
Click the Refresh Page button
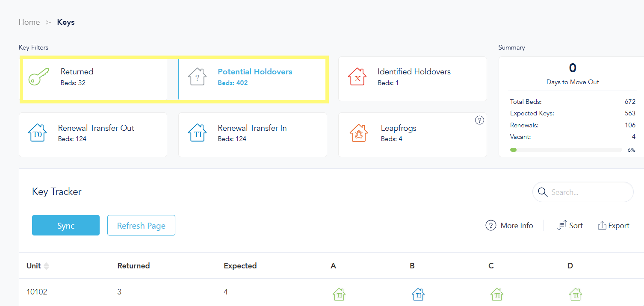tap(141, 225)
